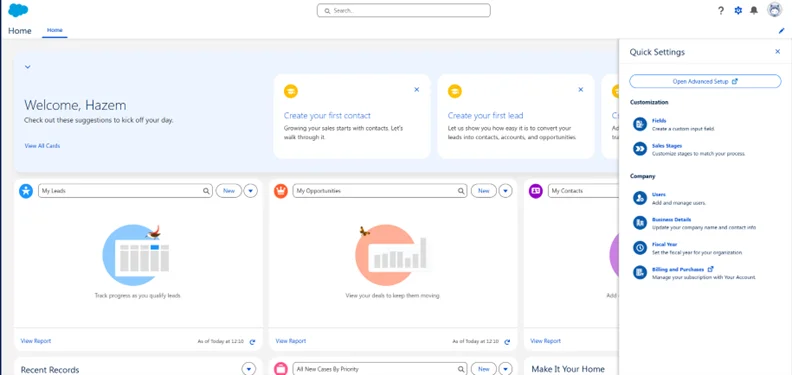Click the edit page pencil icon
Image resolution: width=792 pixels, height=375 pixels.
(781, 31)
